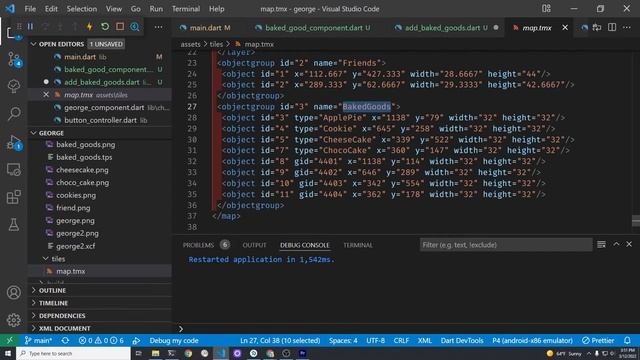Change indentation Spaces: 4 setting
This screenshot has width=640, height=360.
[343, 340]
